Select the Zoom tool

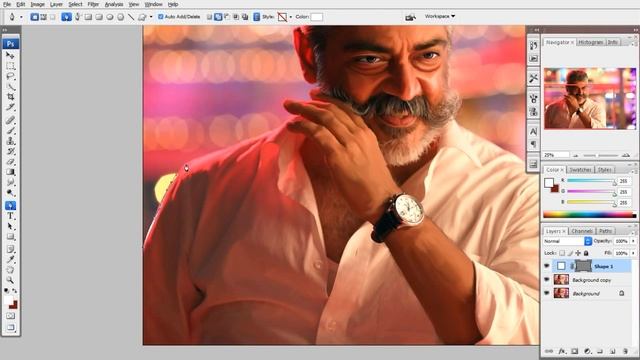[10, 280]
